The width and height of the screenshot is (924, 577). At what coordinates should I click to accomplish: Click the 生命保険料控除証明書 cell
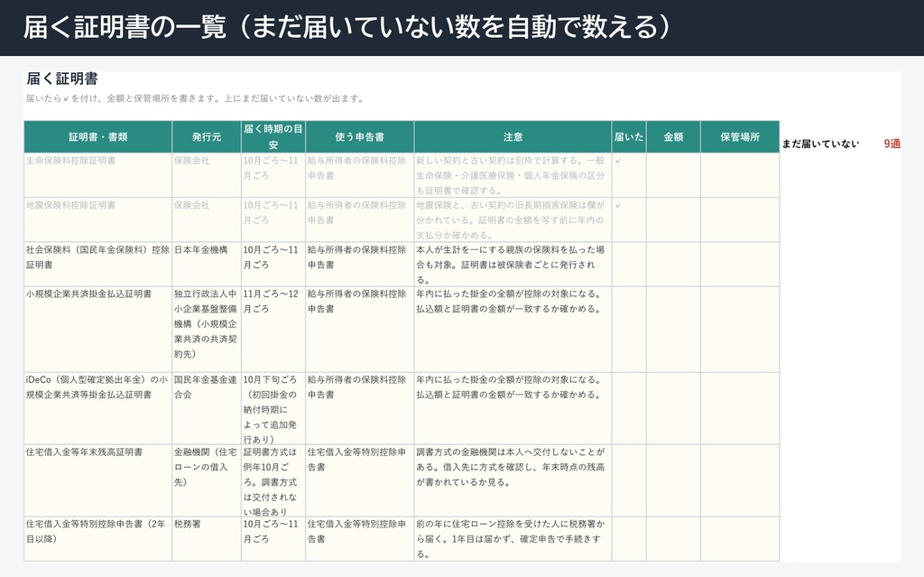point(97,175)
